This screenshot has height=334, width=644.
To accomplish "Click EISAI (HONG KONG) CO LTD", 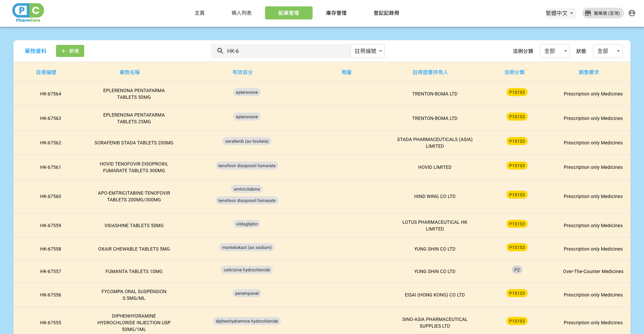I will 435,295.
